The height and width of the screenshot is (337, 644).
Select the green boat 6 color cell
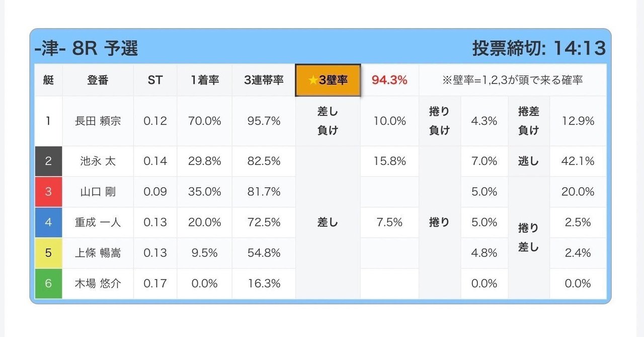(48, 284)
